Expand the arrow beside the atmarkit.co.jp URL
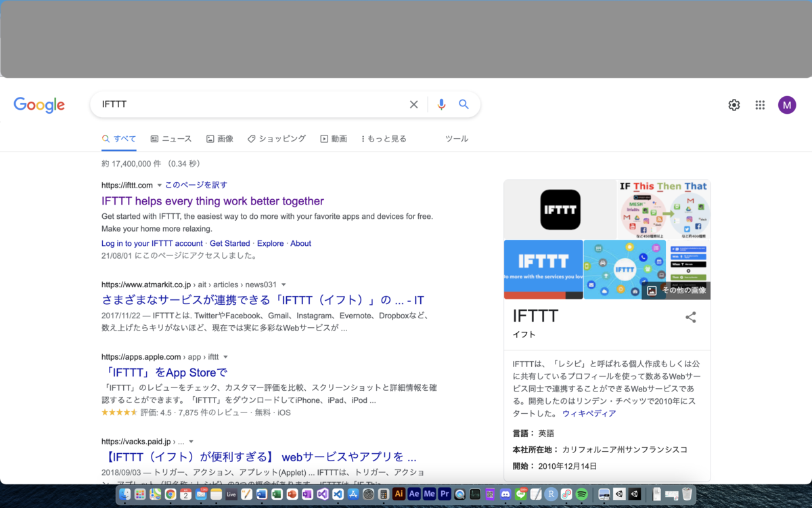812x508 pixels. 284,284
